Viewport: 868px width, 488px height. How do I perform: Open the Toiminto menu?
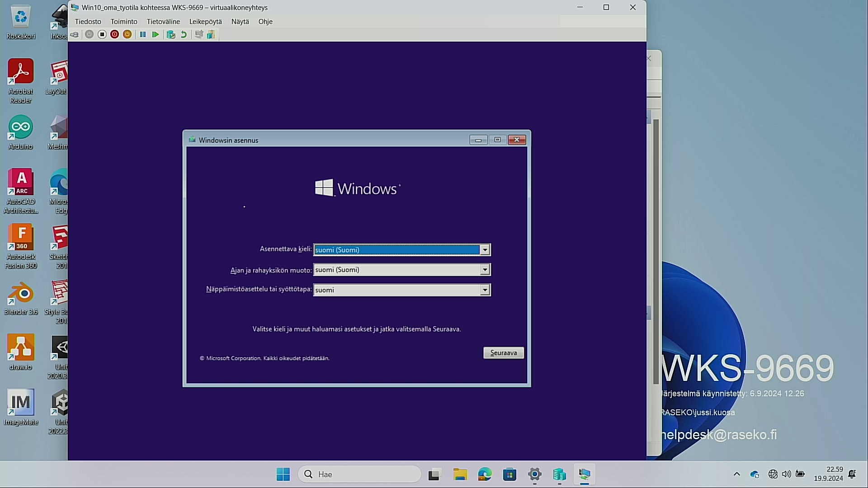[124, 22]
